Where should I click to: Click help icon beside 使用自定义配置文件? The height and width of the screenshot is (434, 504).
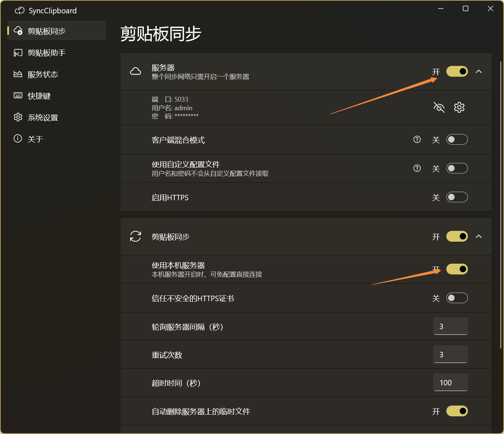(x=417, y=168)
